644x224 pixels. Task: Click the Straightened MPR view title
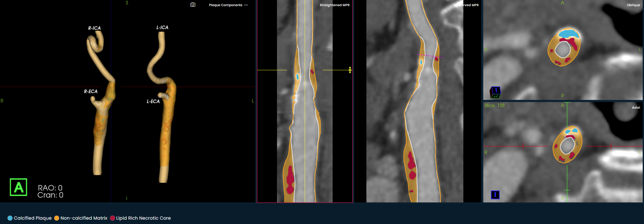pyautogui.click(x=334, y=5)
